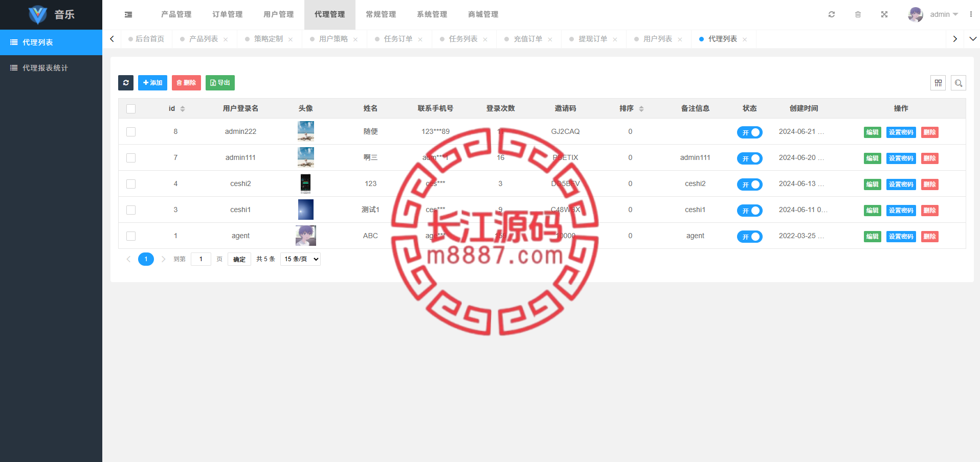Open the avatar thumbnail for ceshi1
980x462 pixels.
click(x=306, y=210)
